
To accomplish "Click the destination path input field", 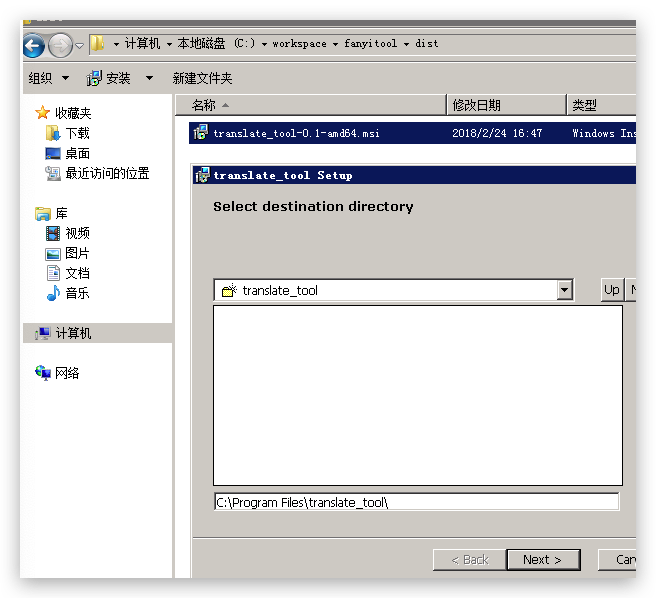I will pyautogui.click(x=416, y=502).
